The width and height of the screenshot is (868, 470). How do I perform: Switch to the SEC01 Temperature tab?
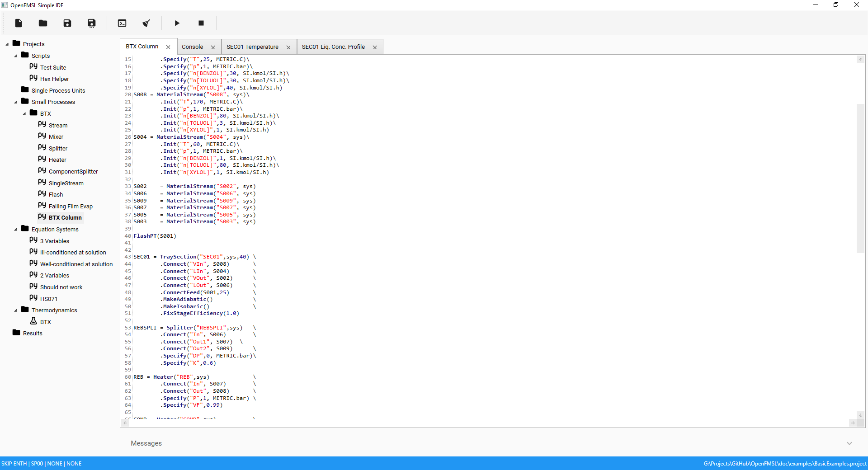(x=252, y=47)
